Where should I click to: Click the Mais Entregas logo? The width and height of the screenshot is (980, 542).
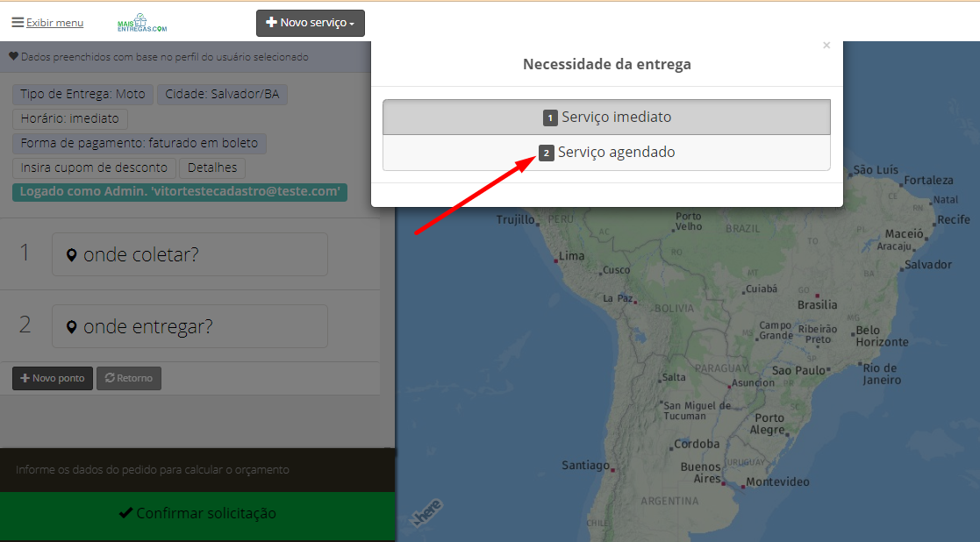point(142,23)
